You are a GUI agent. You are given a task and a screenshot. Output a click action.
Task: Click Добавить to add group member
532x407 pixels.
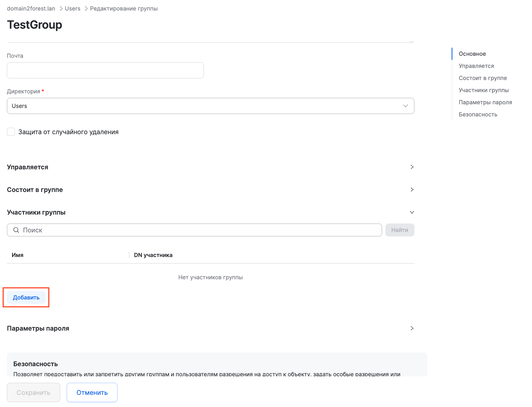pos(26,297)
